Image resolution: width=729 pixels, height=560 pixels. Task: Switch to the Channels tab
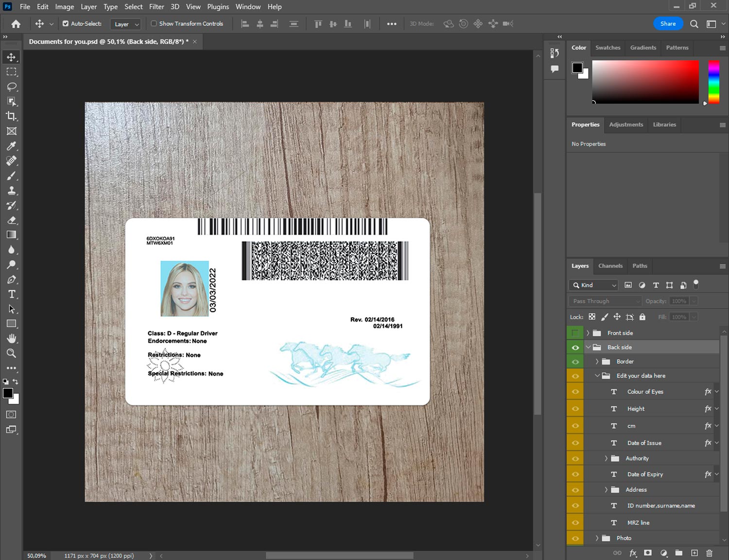click(610, 266)
